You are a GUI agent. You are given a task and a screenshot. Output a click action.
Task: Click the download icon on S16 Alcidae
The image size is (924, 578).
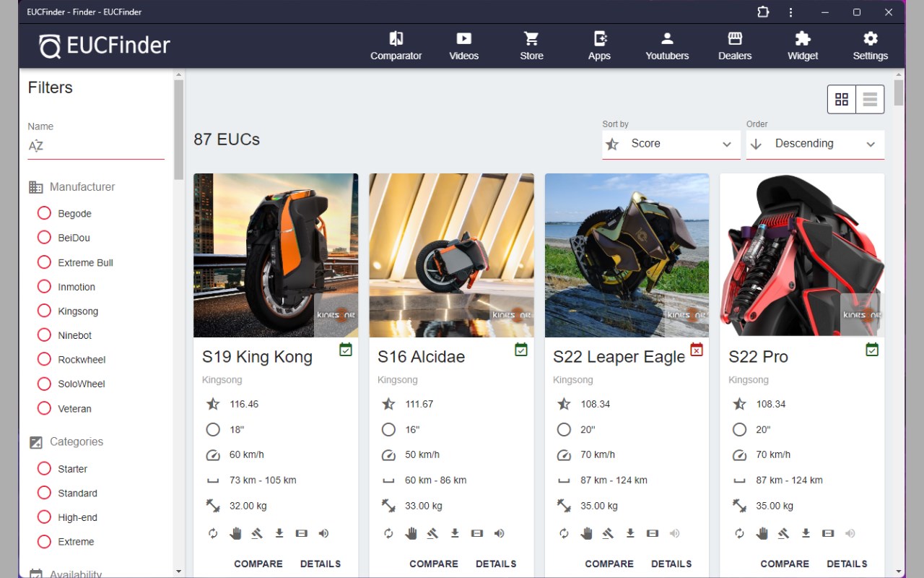pyautogui.click(x=455, y=533)
